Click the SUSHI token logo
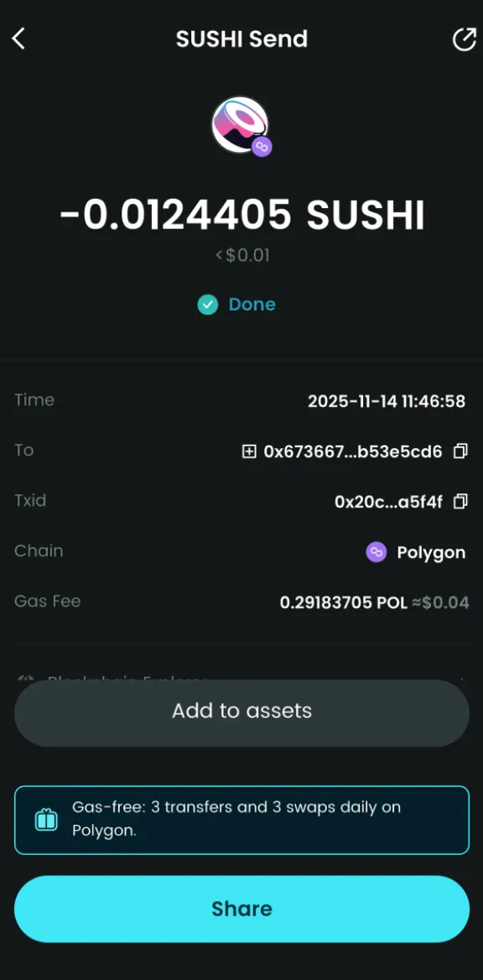 pyautogui.click(x=237, y=124)
